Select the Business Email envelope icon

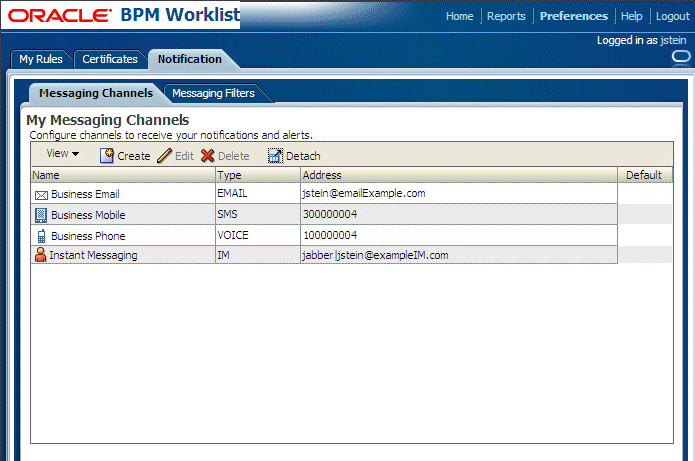point(41,195)
